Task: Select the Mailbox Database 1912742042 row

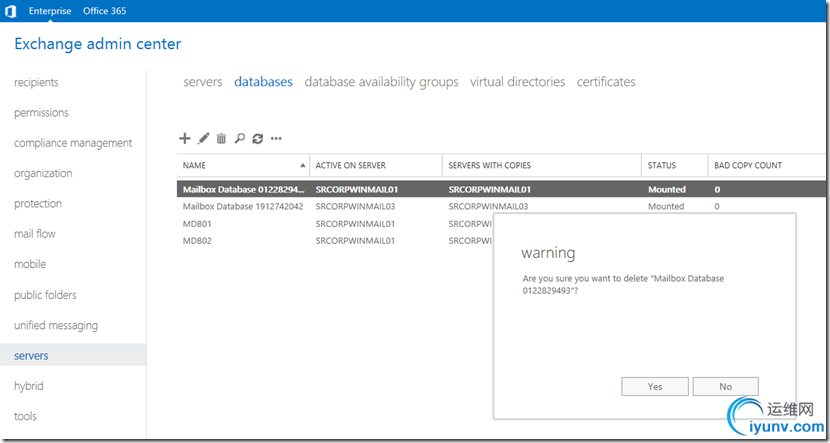Action: [x=501, y=206]
